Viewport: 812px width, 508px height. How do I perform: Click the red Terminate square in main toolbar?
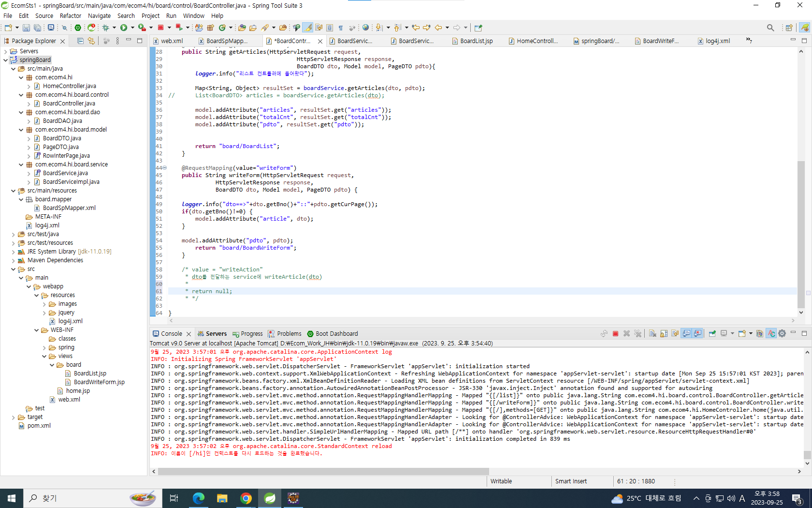pos(160,28)
